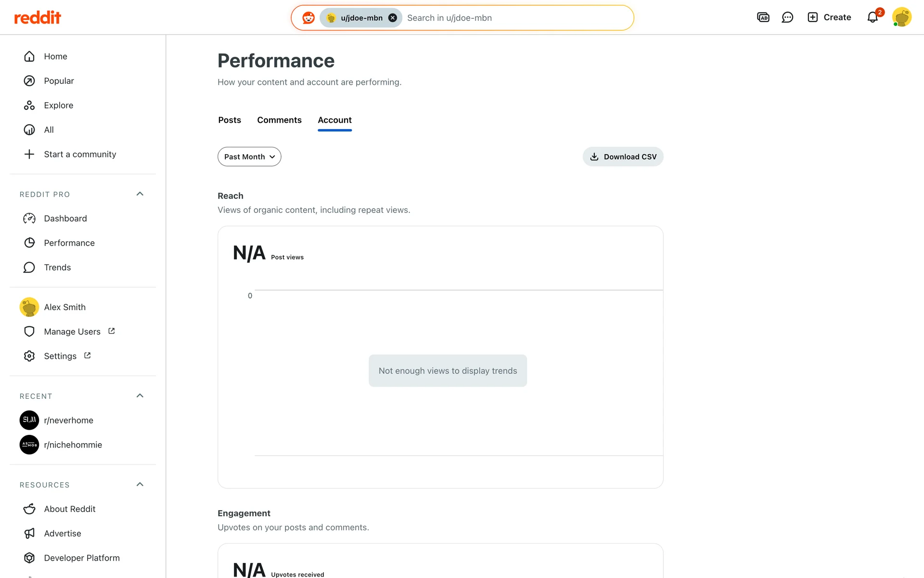
Task: Switch to the Posts tab
Action: pos(230,120)
